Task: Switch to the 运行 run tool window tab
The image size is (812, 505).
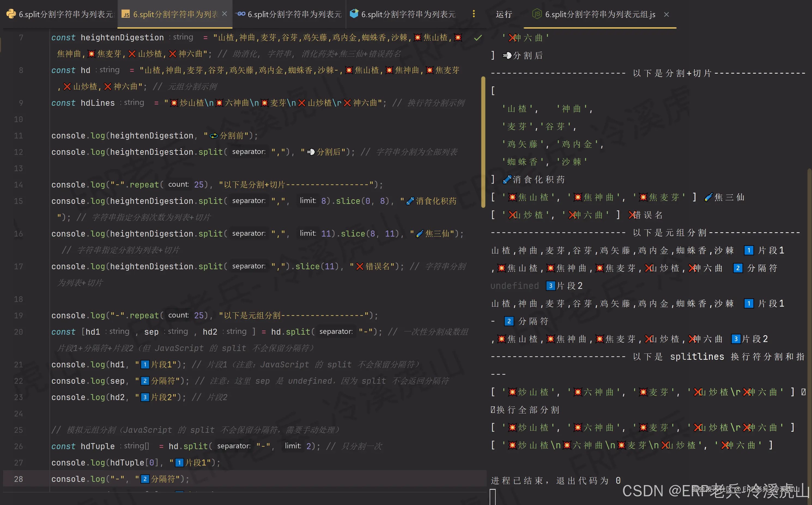Action: pyautogui.click(x=504, y=14)
